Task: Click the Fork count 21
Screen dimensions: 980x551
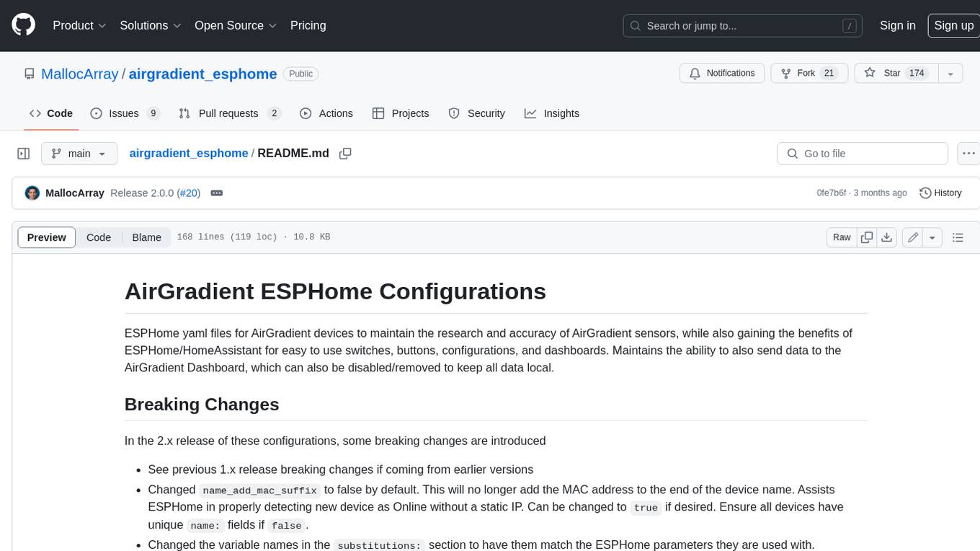Action: click(829, 73)
